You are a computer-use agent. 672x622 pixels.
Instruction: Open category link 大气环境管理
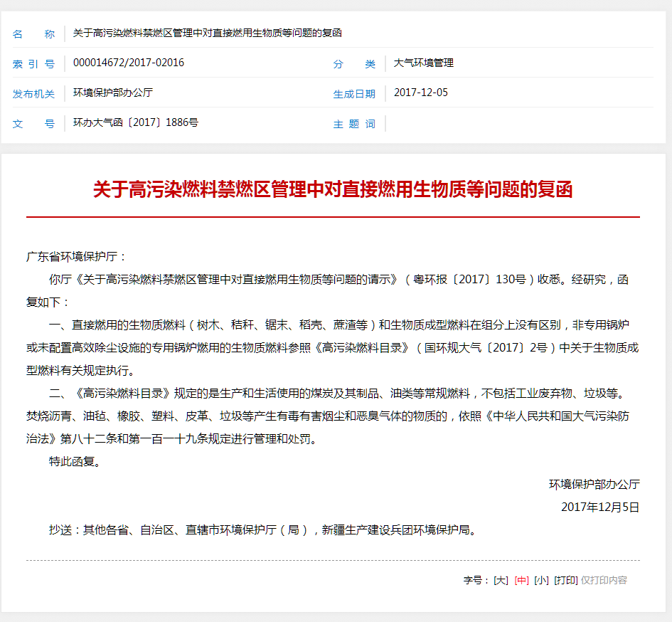(x=425, y=63)
